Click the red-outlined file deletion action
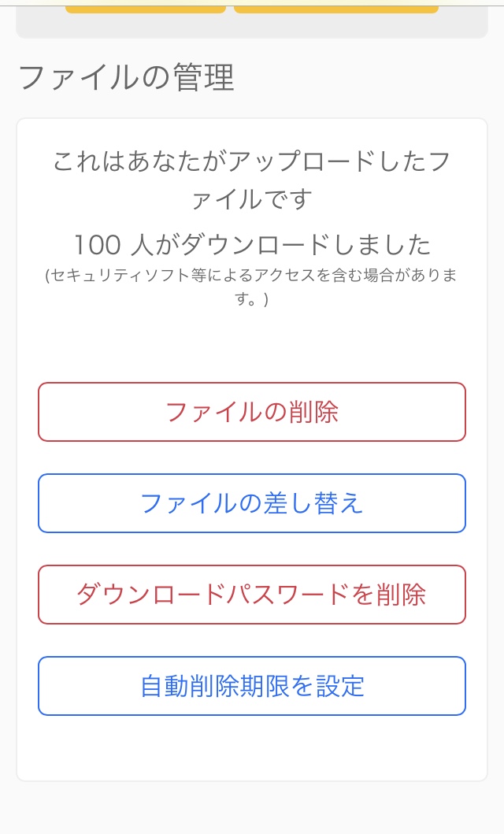Screen dimensions: 504x834 click(x=251, y=411)
